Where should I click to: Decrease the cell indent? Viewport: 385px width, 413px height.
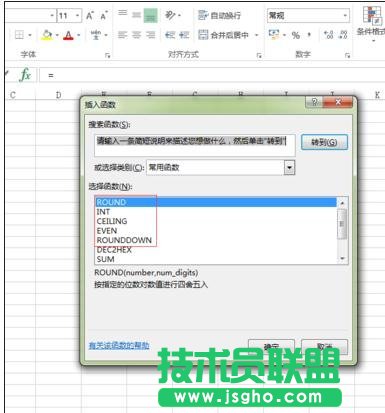coord(170,35)
